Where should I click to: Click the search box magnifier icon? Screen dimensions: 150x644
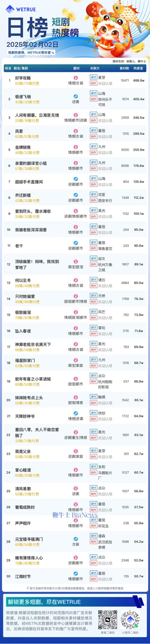tap(52, 52)
